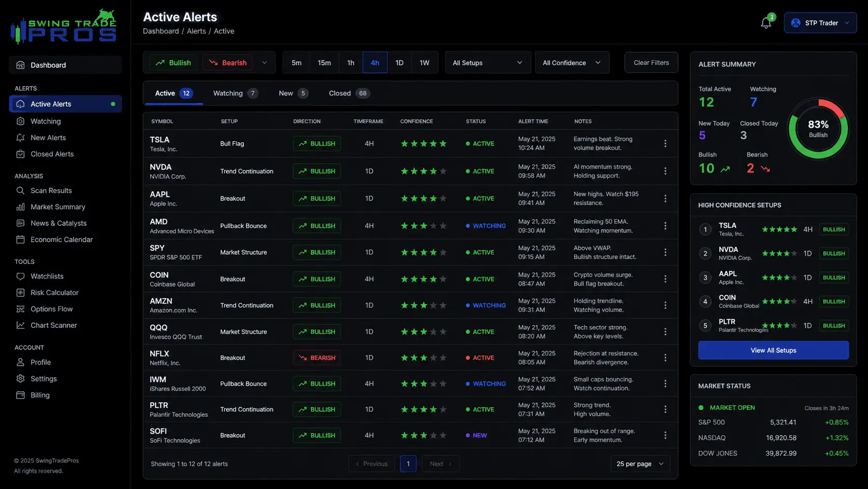
Task: Sort by the Confidence column header
Action: pos(416,121)
